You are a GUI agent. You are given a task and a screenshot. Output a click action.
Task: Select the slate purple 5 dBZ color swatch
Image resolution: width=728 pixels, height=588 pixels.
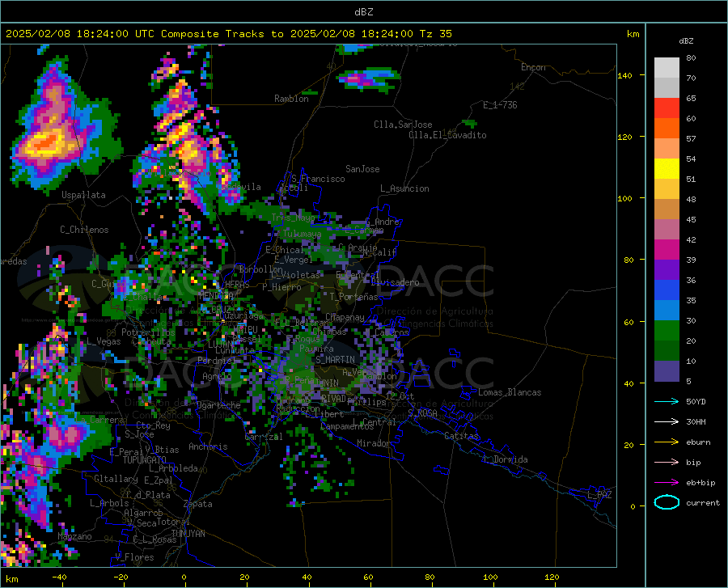pyautogui.click(x=667, y=371)
